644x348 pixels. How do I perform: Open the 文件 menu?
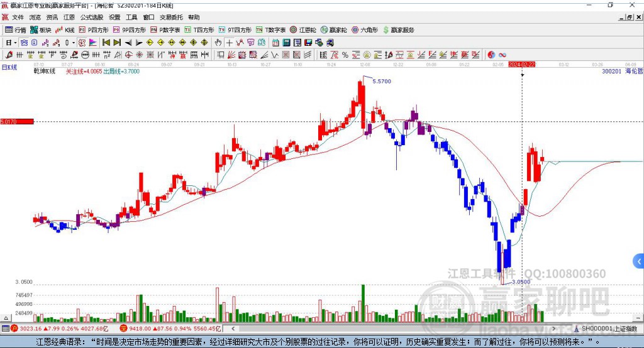18,17
